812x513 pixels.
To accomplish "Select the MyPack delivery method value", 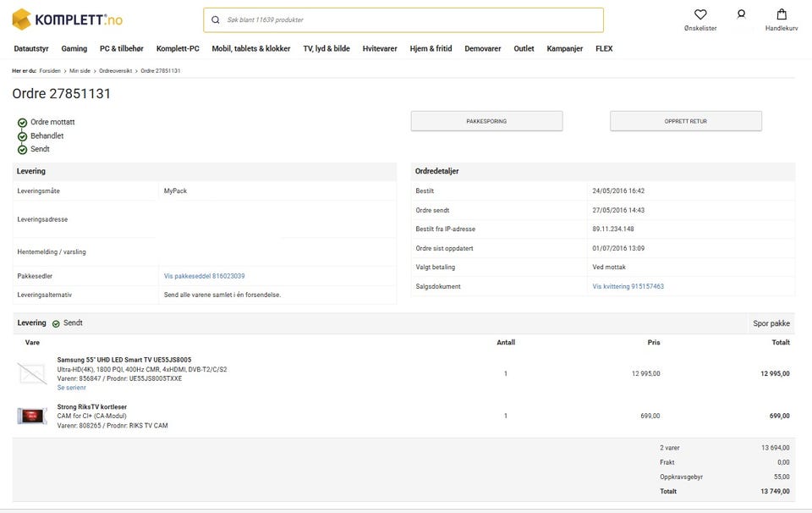I will pyautogui.click(x=175, y=190).
